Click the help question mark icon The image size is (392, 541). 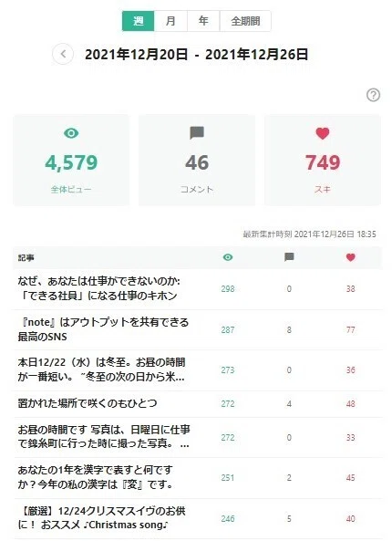(373, 95)
